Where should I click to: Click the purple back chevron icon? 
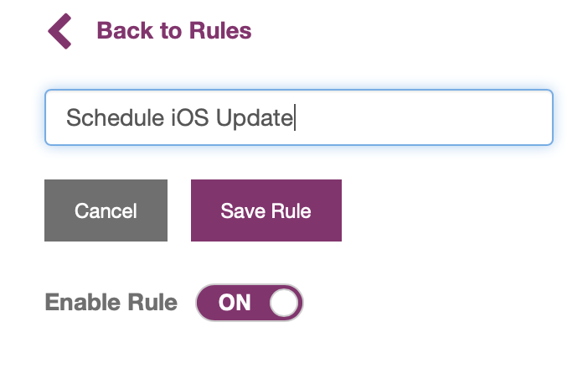[59, 31]
